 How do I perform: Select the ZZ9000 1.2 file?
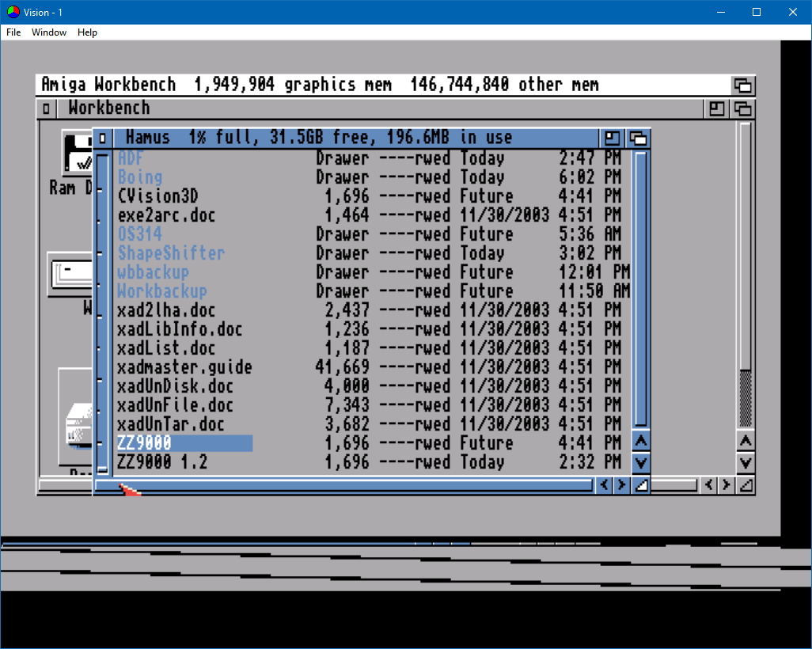pos(162,462)
